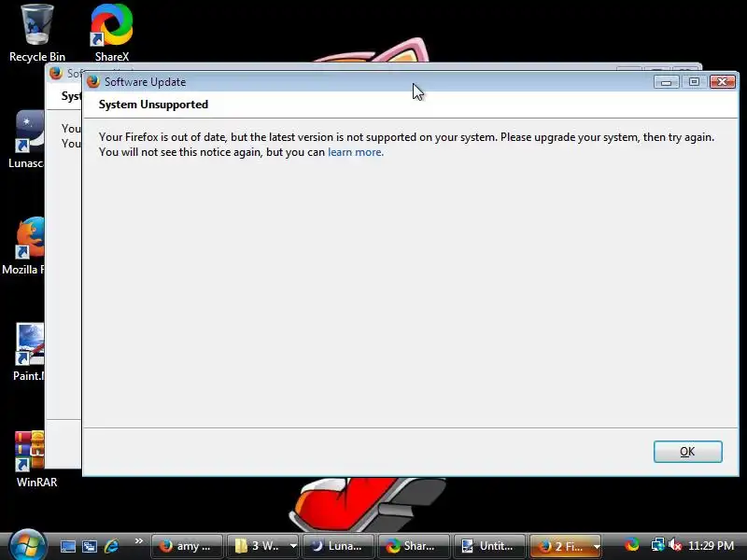Close the front Software Update window

[x=722, y=82]
